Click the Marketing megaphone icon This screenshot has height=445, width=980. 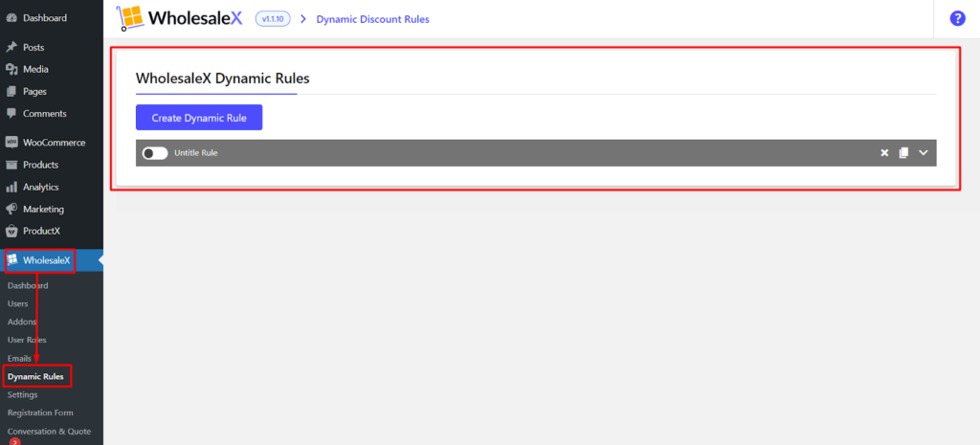pyautogui.click(x=11, y=209)
